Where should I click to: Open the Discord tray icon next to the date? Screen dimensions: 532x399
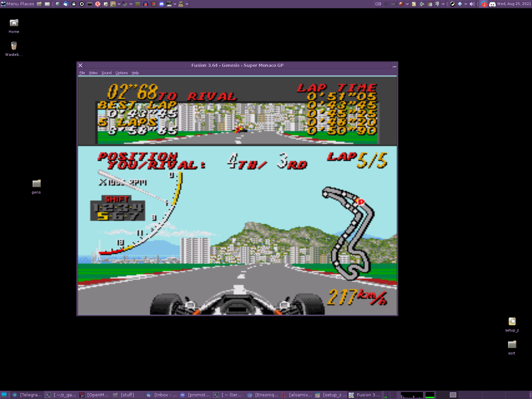click(x=492, y=4)
